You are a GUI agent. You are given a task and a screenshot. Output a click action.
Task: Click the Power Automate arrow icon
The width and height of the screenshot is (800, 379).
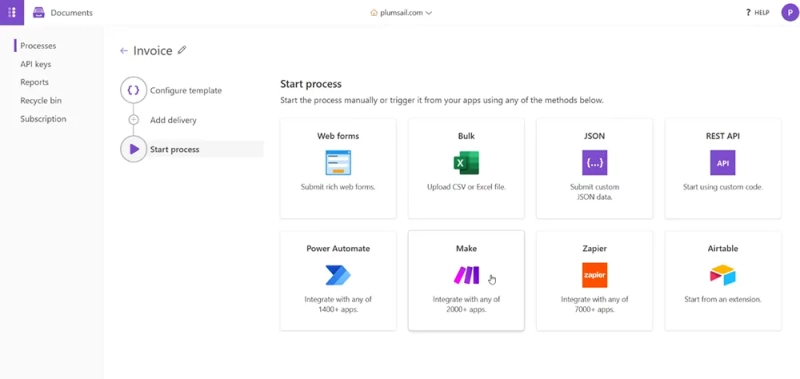click(x=338, y=275)
